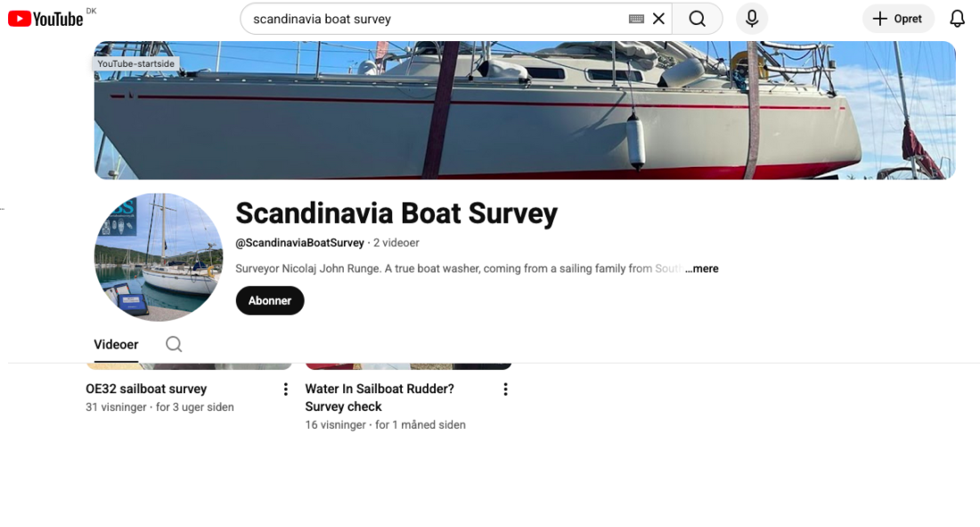Start voice search with the microphone
Screen dimensions: 980x527
[752, 19]
